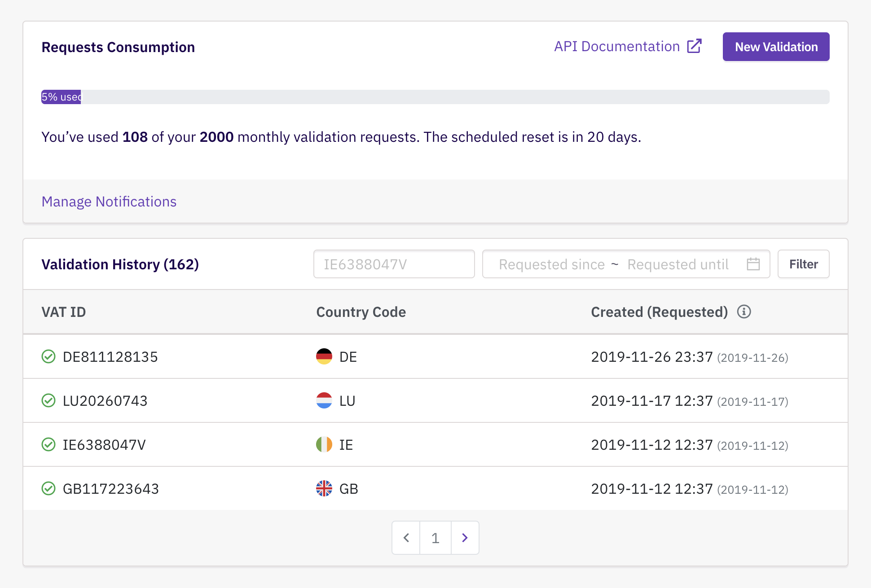Click the Luxembourg flag icon
The image size is (871, 588).
pos(324,400)
